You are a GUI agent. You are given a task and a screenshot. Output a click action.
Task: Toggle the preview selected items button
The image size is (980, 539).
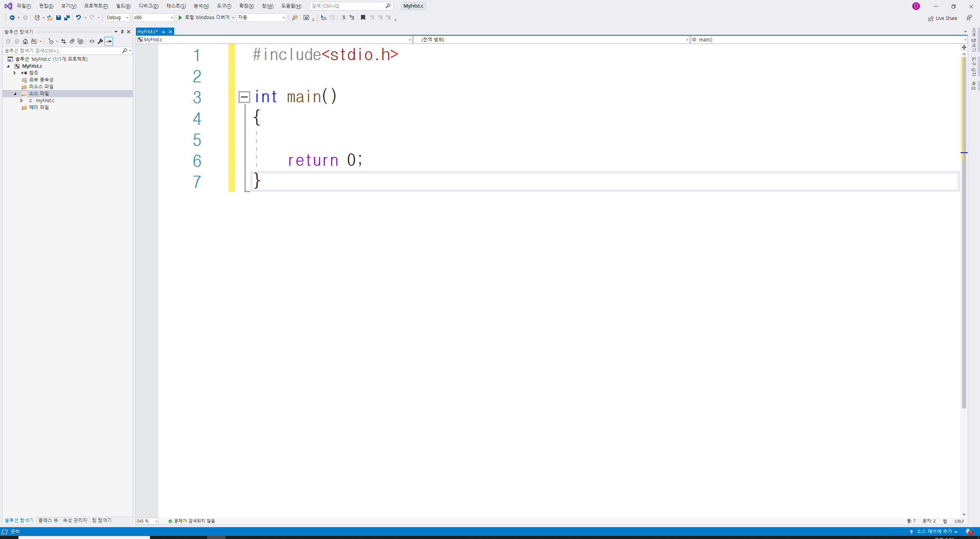pos(109,41)
